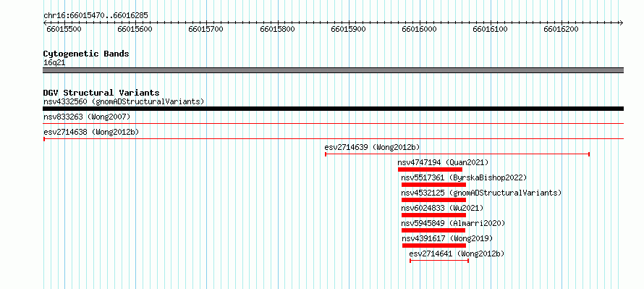Open the nsv6024833 (Wu2021) label

point(442,208)
